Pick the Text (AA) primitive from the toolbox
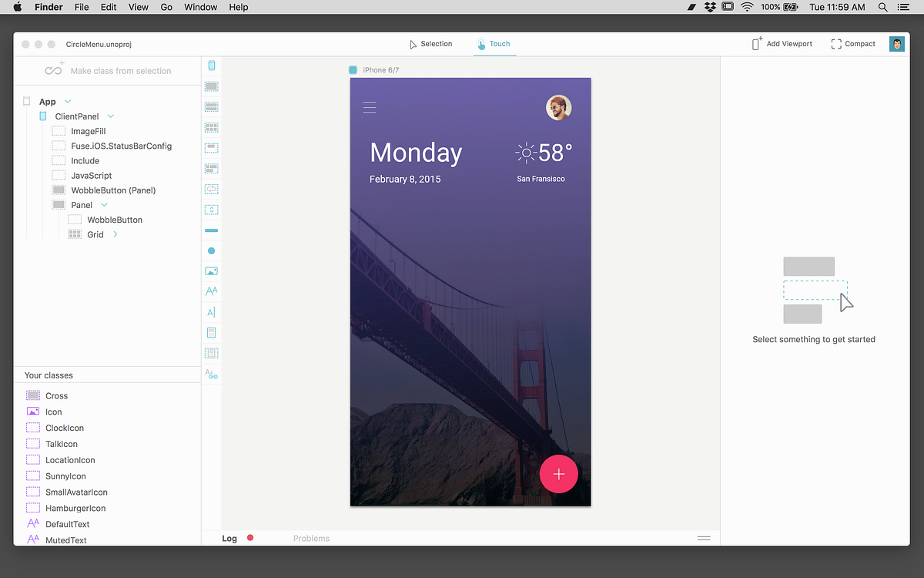924x578 pixels. click(211, 291)
